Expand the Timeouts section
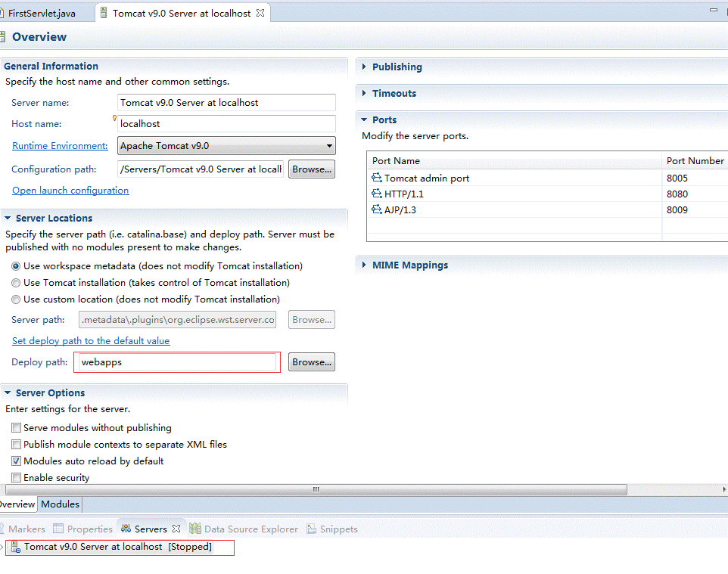 [364, 93]
